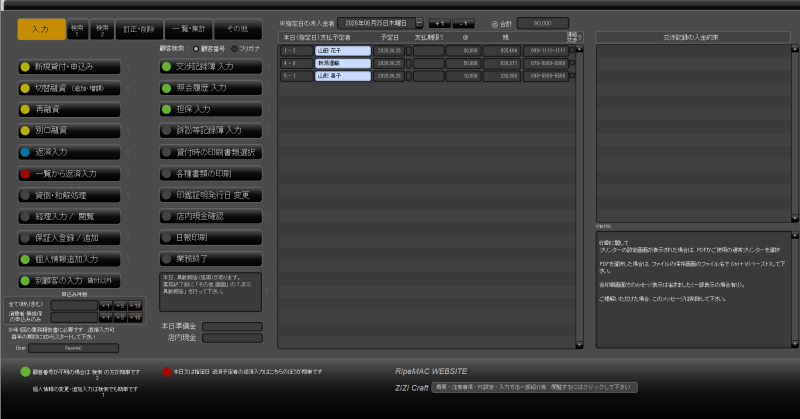The width and height of the screenshot is (800, 419).
Task: Click the 交渉記録の入金約束 header button
Action: (693, 37)
